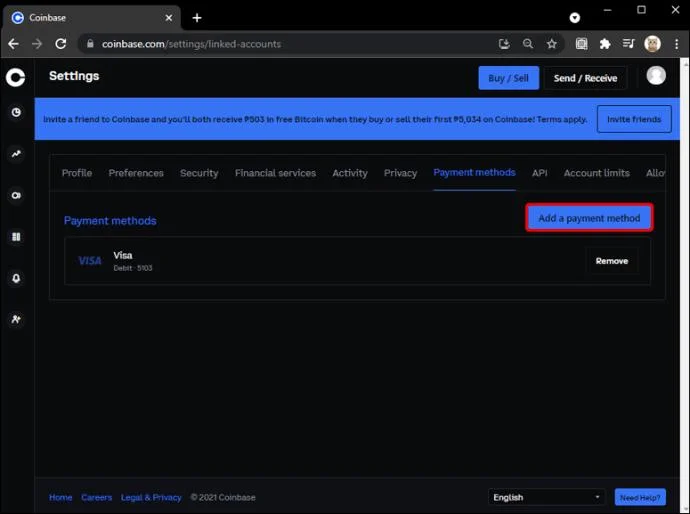The height and width of the screenshot is (514, 690).
Task: Click the browser forward arrow
Action: pyautogui.click(x=37, y=44)
